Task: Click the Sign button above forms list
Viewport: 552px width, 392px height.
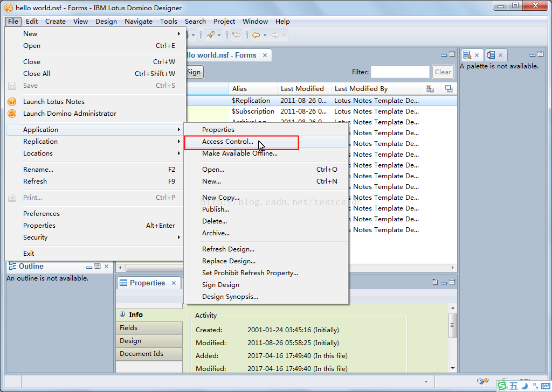Action: pos(194,72)
